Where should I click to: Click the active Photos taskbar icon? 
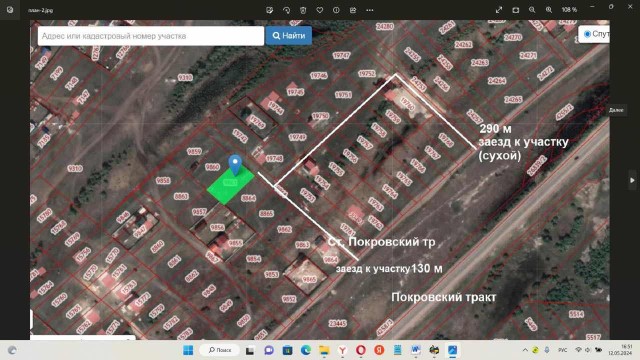pyautogui.click(x=453, y=350)
